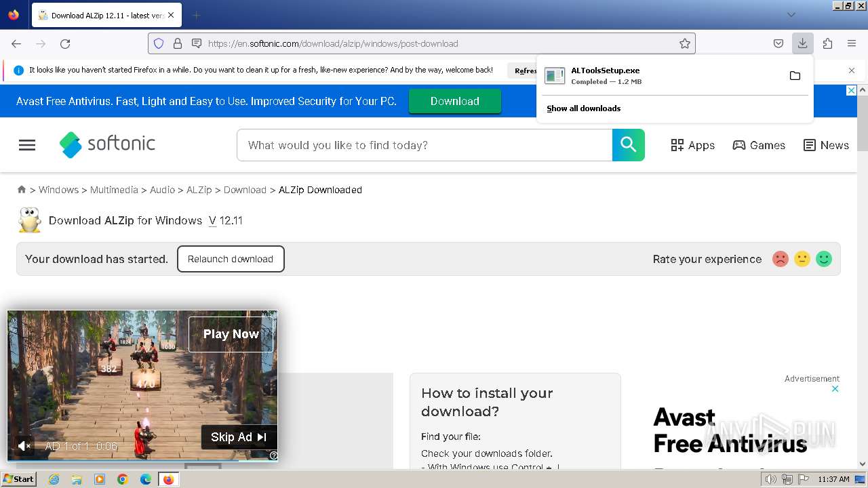Open File Explorer from taskbar
868x488 pixels.
(x=77, y=479)
